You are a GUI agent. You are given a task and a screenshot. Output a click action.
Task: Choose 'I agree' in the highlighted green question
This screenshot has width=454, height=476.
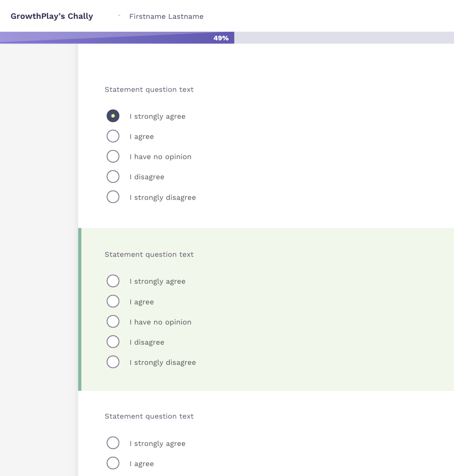click(x=113, y=302)
